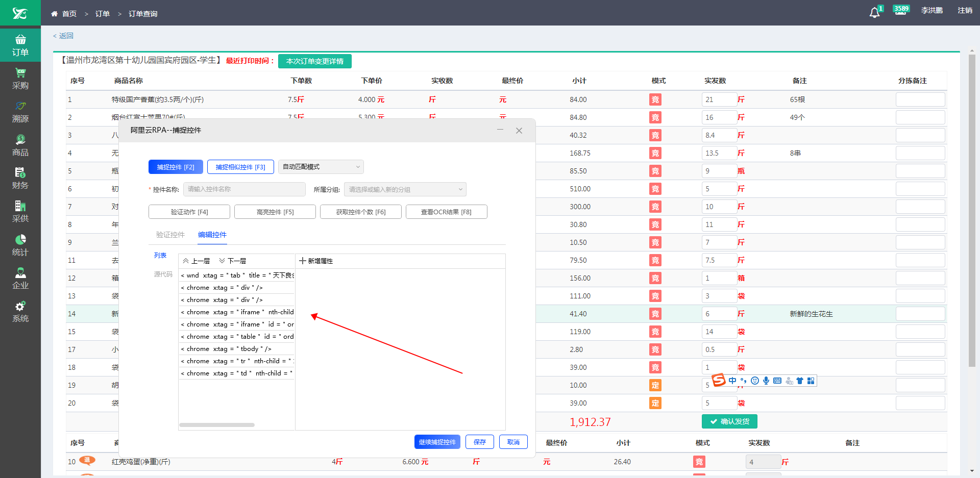Toggle the 中 Chinese/English input mode
The width and height of the screenshot is (980, 478).
[x=732, y=381]
